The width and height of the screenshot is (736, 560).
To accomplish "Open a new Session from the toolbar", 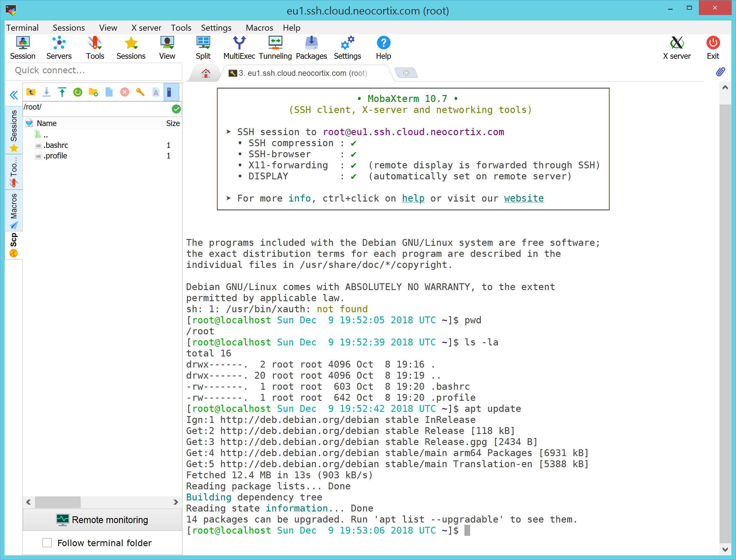I will (x=22, y=48).
